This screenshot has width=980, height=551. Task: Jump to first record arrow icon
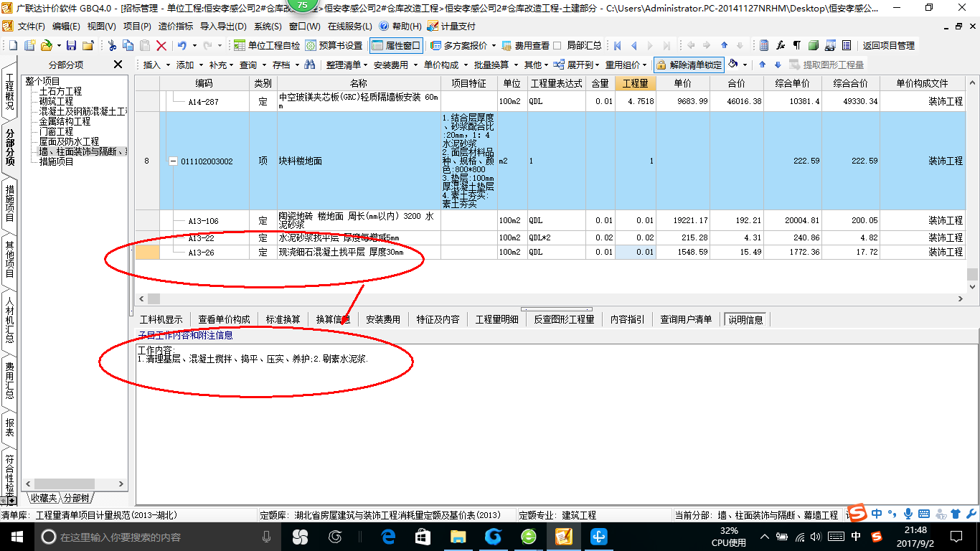pyautogui.click(x=617, y=45)
